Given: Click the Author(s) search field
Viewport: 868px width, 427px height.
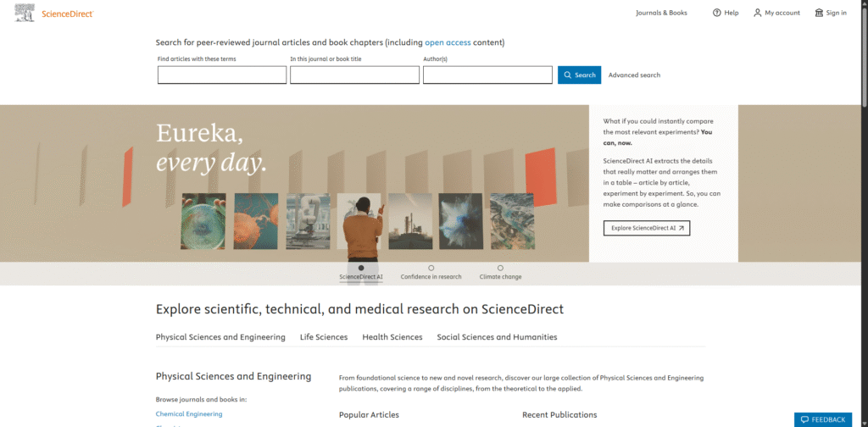Looking at the screenshot, I should click(x=487, y=75).
